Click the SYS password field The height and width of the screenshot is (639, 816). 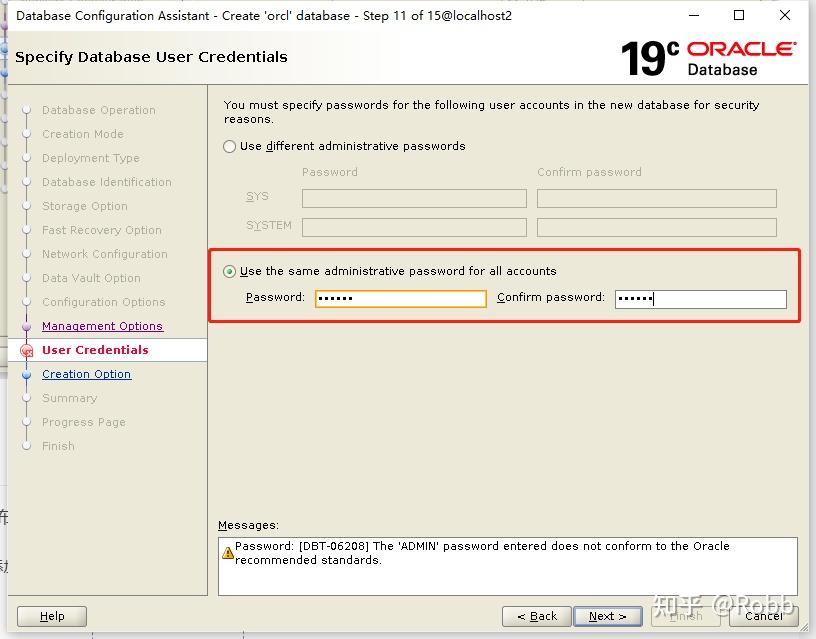(x=414, y=198)
